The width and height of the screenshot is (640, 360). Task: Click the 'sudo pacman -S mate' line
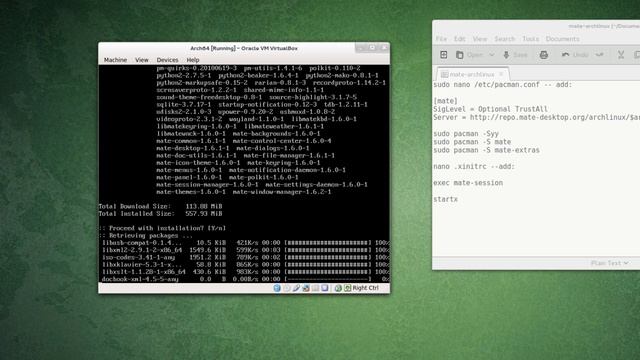click(x=472, y=142)
